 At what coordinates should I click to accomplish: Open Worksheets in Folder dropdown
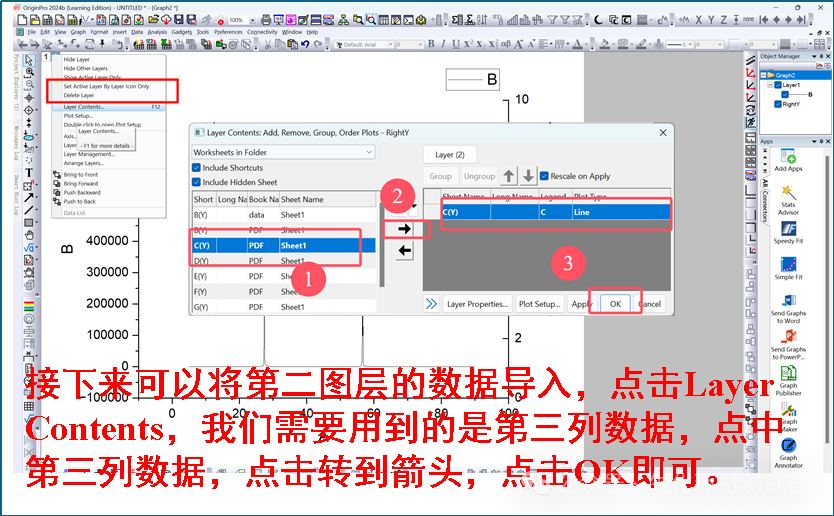point(283,152)
